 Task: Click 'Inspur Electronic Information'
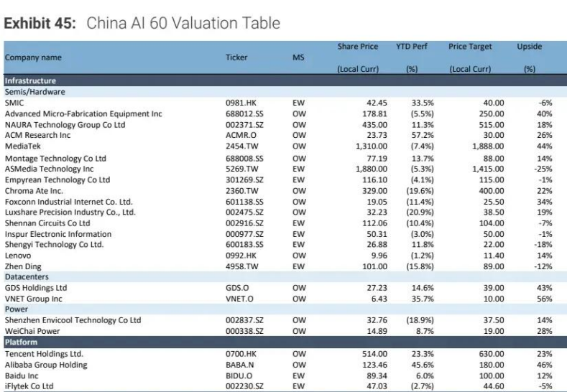58,234
